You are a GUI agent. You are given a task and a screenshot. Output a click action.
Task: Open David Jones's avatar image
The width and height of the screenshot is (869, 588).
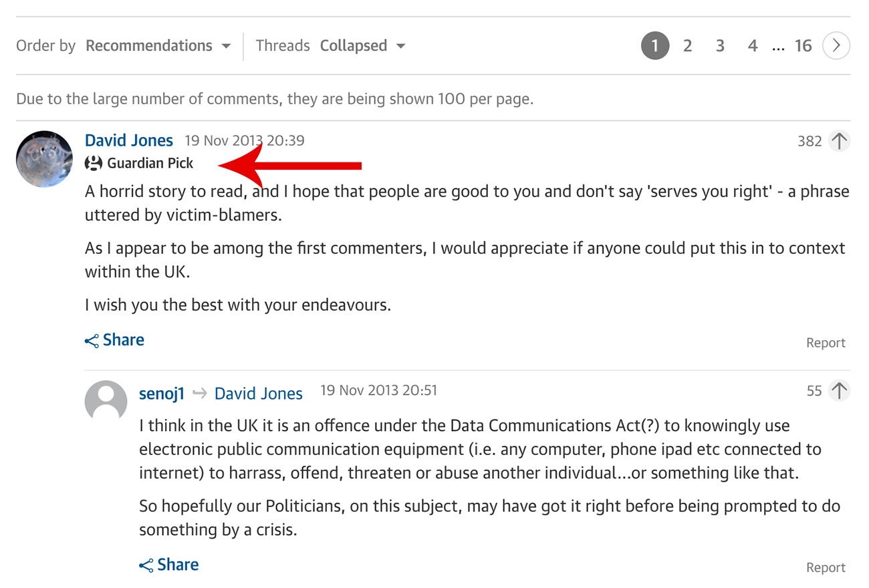(44, 159)
